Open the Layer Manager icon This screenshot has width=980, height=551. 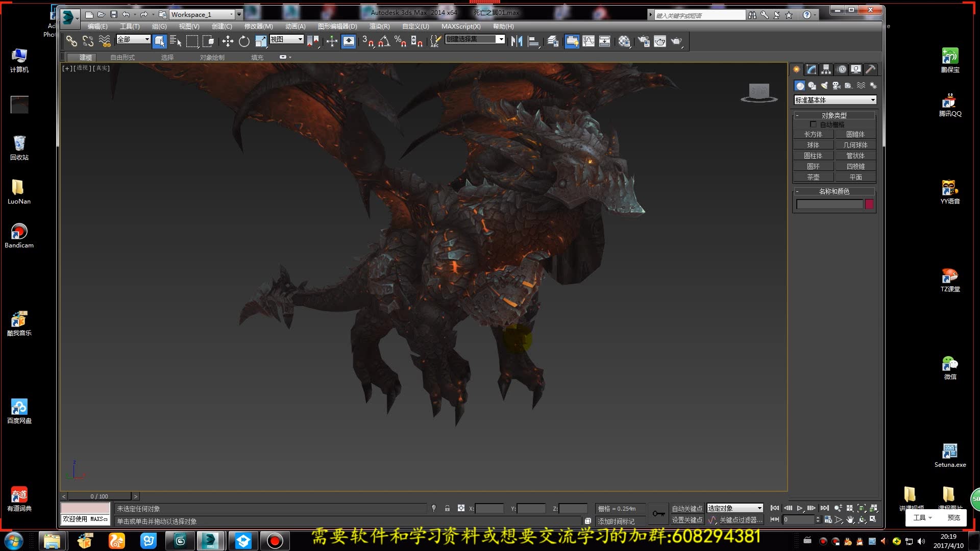click(553, 41)
